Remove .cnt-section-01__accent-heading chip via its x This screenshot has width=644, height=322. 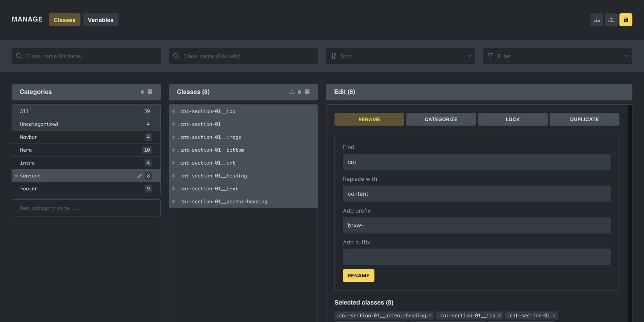(430, 316)
